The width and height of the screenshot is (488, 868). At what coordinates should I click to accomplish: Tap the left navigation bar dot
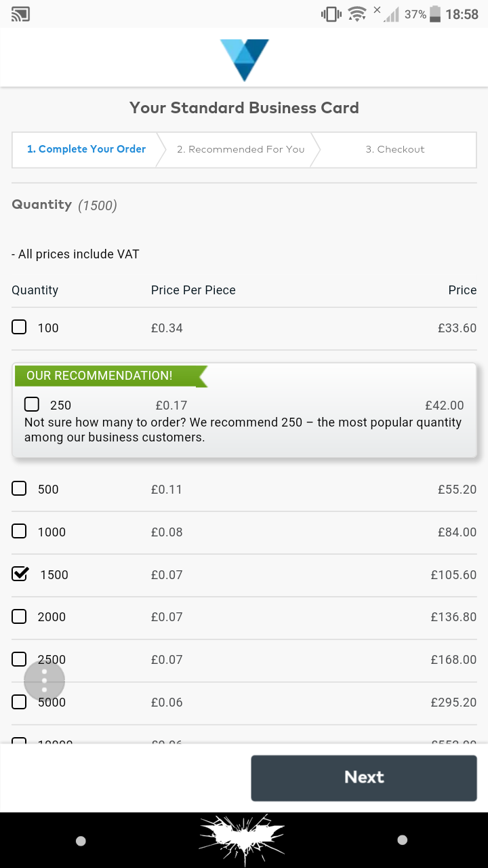click(81, 841)
